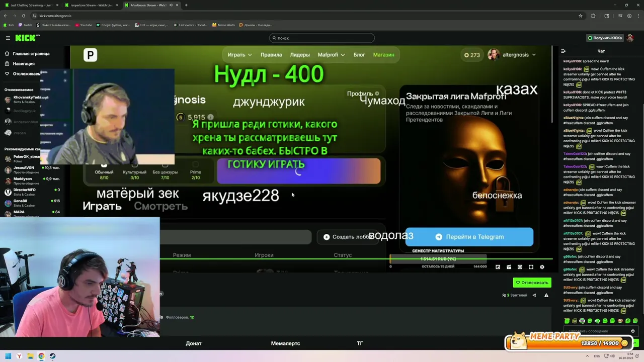This screenshot has height=362, width=644.
Task: Open Магазин menu item
Action: point(383,55)
